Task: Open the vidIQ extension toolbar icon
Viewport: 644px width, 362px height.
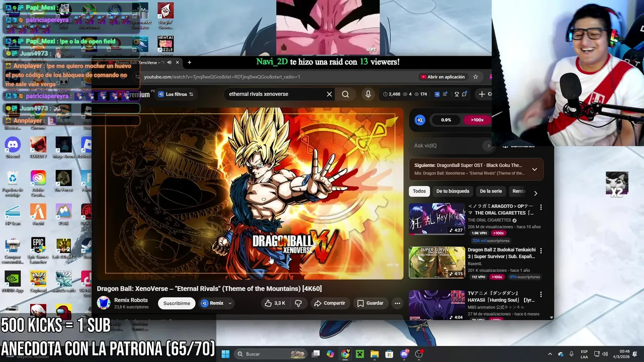Action: (x=437, y=94)
